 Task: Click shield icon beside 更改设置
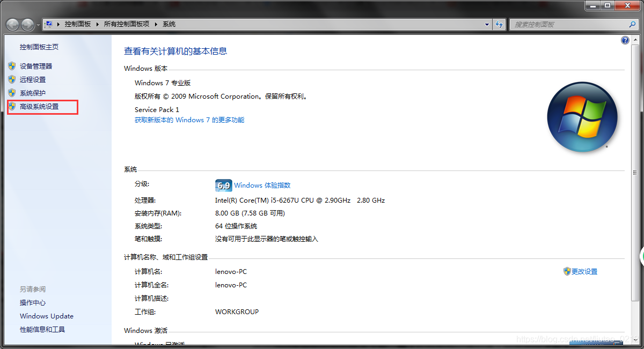567,271
